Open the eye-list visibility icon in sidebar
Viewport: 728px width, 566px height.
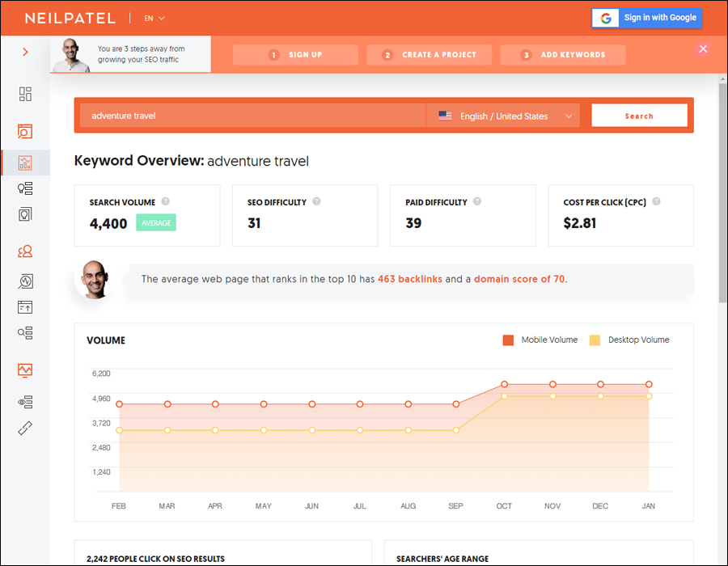click(x=25, y=402)
